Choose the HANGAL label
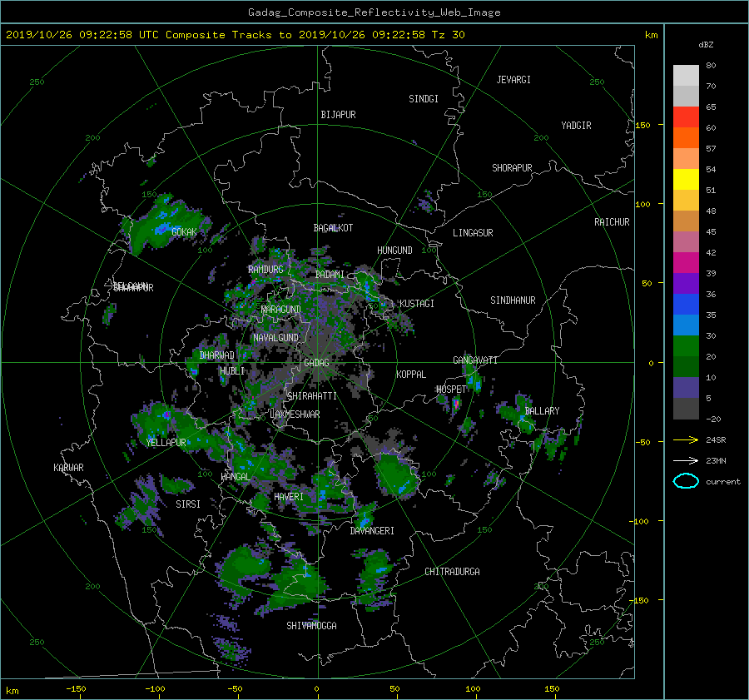The image size is (749, 700). (x=235, y=477)
